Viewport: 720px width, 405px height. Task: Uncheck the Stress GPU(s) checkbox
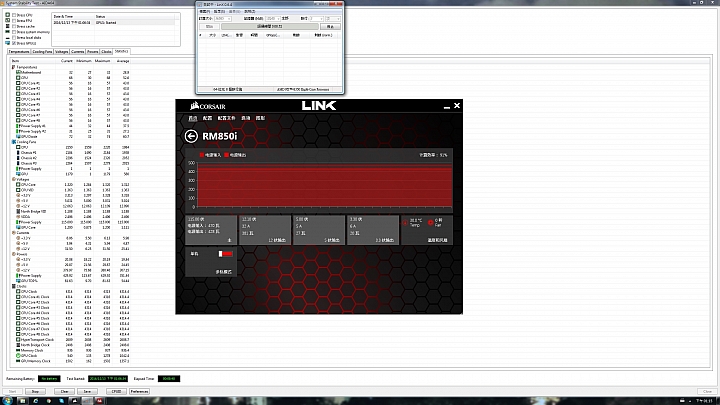14,43
